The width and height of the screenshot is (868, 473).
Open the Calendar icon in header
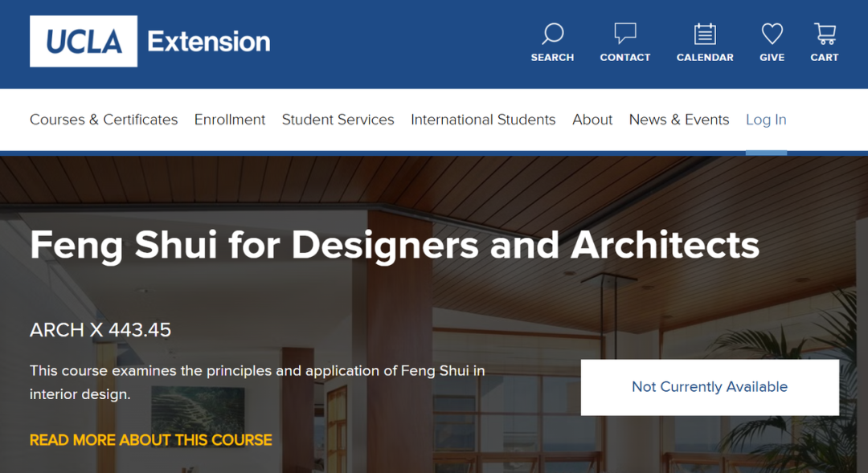705,35
